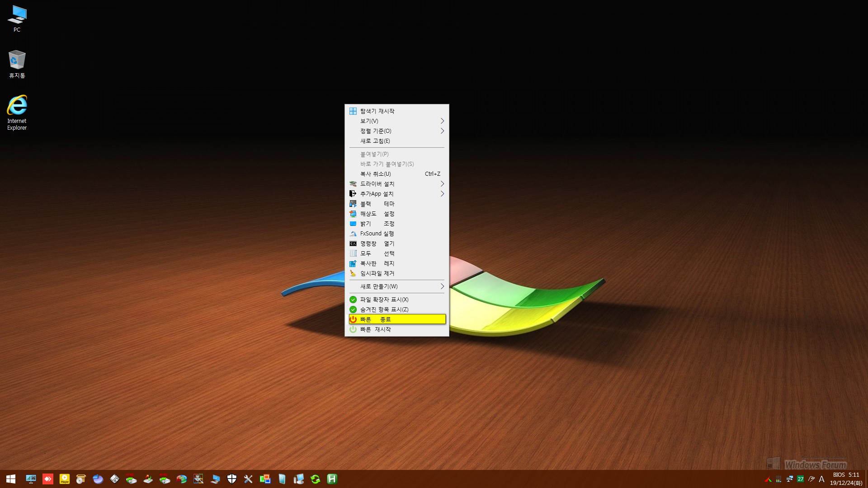Open the black-white shield taskbar icon

coord(232,479)
